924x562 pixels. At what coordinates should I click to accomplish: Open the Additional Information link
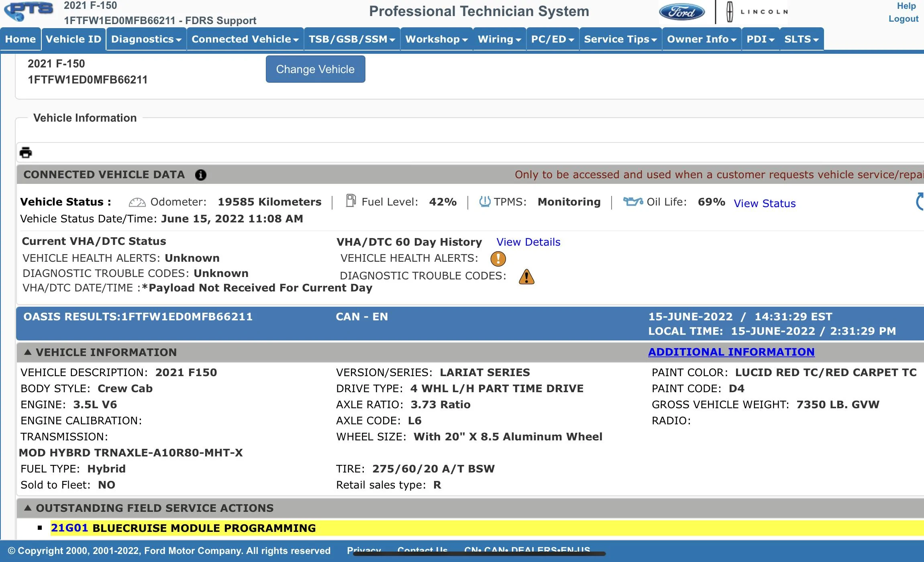pos(731,352)
